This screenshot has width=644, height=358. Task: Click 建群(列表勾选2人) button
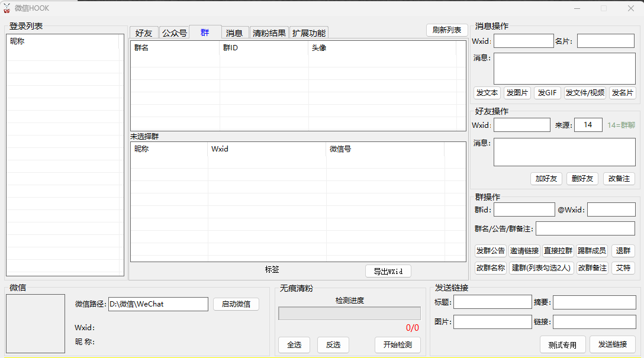click(x=541, y=268)
